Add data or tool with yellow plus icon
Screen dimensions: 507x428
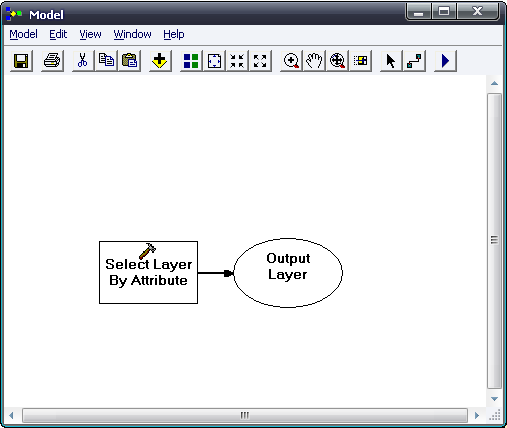(160, 61)
